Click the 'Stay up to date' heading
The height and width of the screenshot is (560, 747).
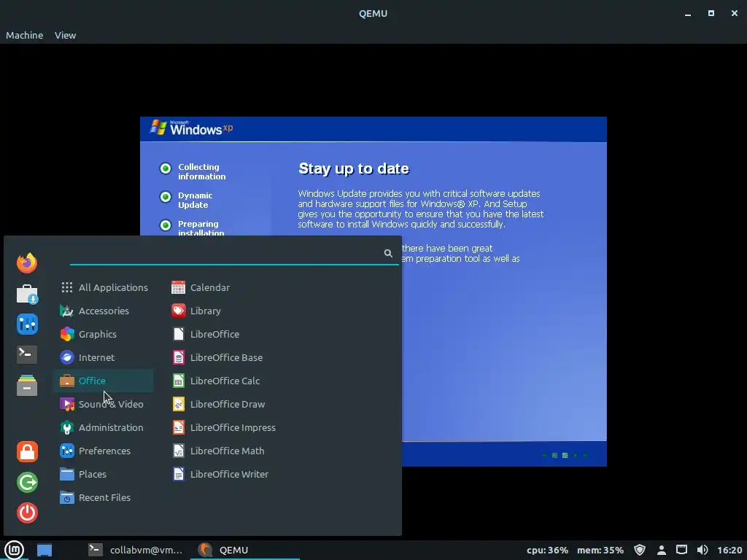[x=354, y=168]
